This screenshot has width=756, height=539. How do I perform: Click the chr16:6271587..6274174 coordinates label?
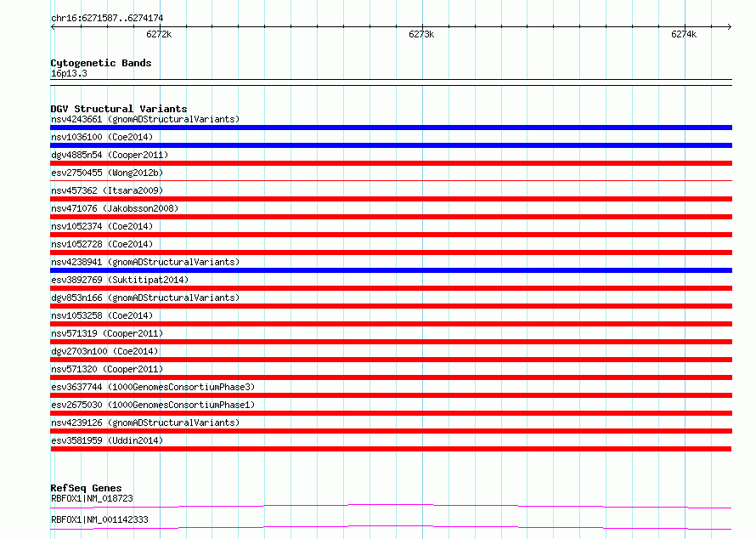pyautogui.click(x=107, y=19)
